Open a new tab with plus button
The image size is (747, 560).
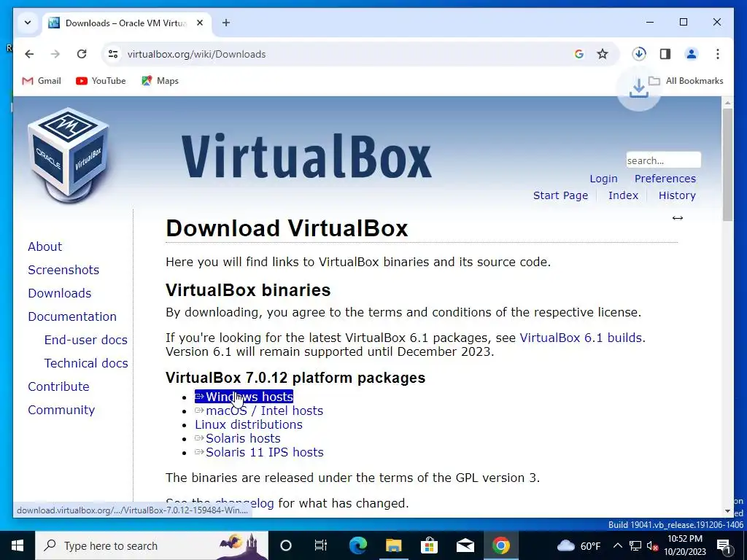(226, 23)
